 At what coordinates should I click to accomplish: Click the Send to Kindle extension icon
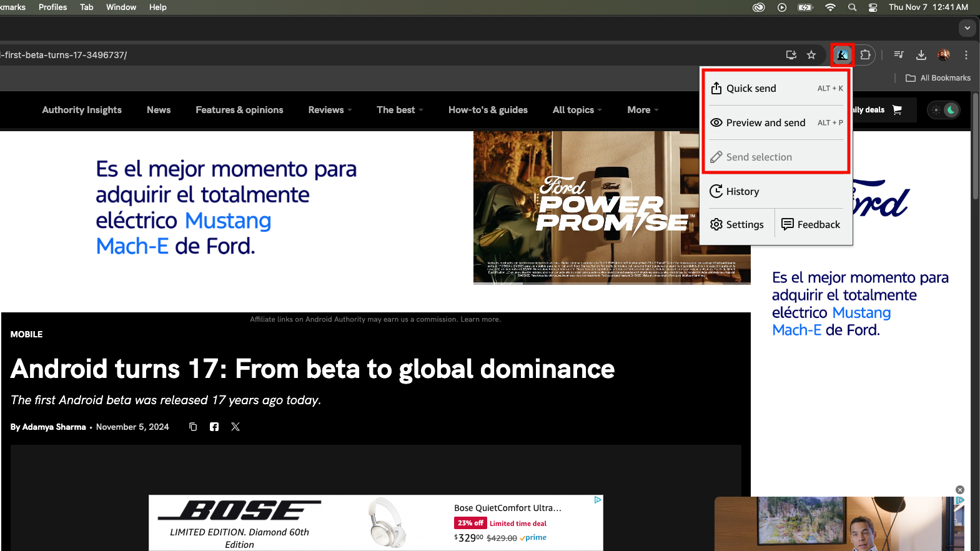842,55
